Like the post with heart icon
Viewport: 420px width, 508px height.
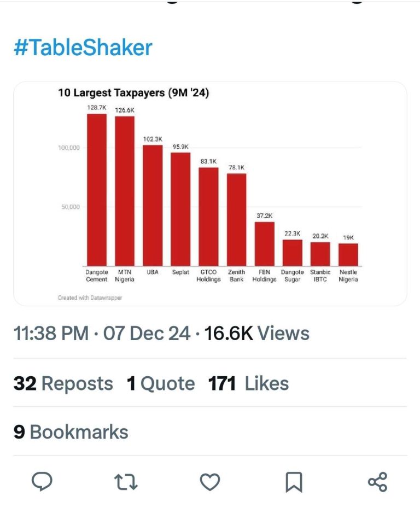209,482
